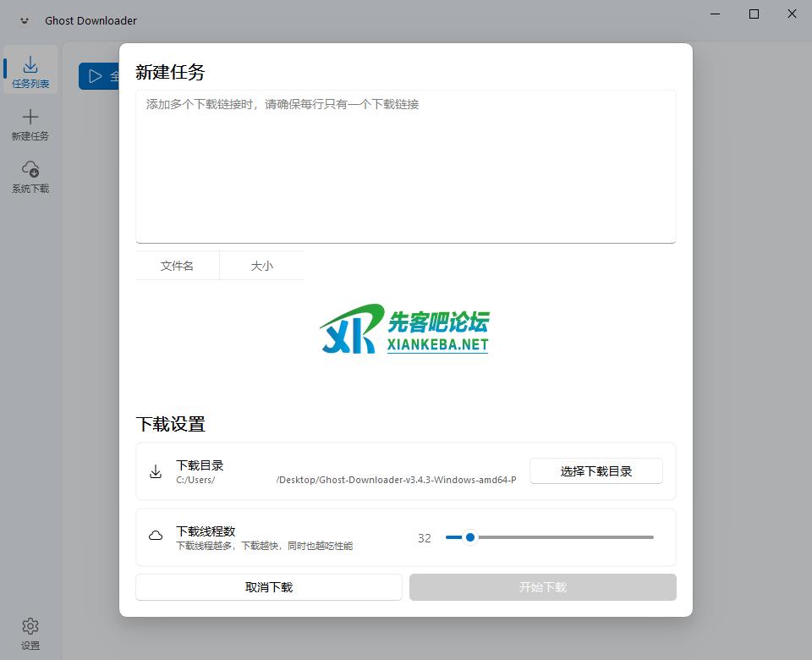812x660 pixels.
Task: Click the 选择下载目录 button
Action: tap(595, 471)
